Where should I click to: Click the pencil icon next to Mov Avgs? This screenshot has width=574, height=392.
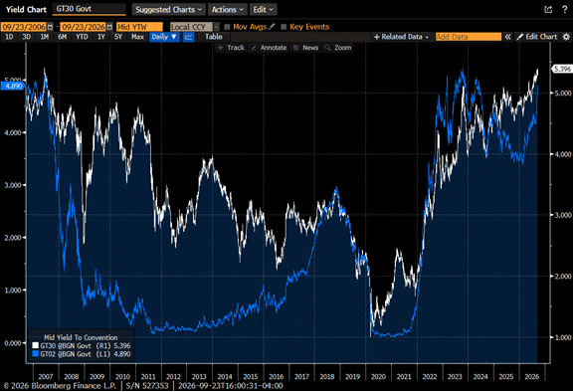(x=272, y=26)
